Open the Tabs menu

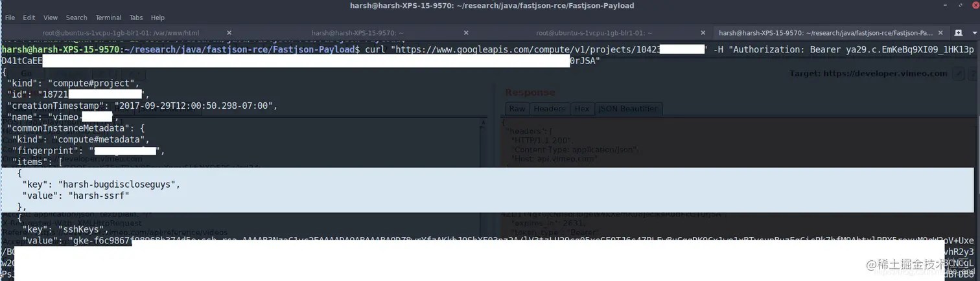point(136,17)
